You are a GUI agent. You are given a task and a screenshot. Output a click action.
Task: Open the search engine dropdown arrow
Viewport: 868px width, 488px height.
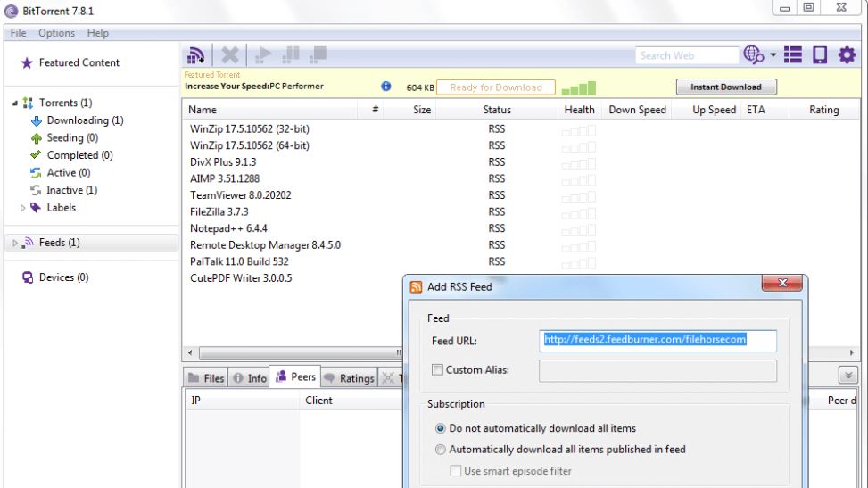coord(773,55)
